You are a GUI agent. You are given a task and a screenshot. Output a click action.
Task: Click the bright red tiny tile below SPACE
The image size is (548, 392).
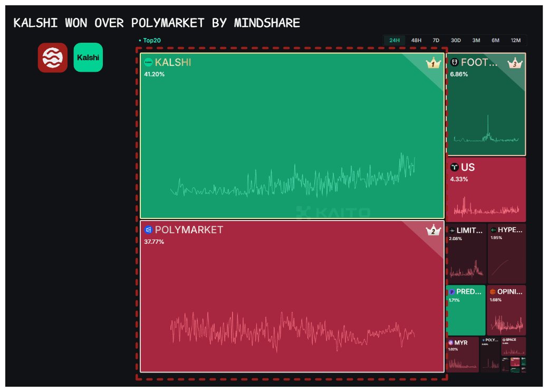[x=515, y=363]
